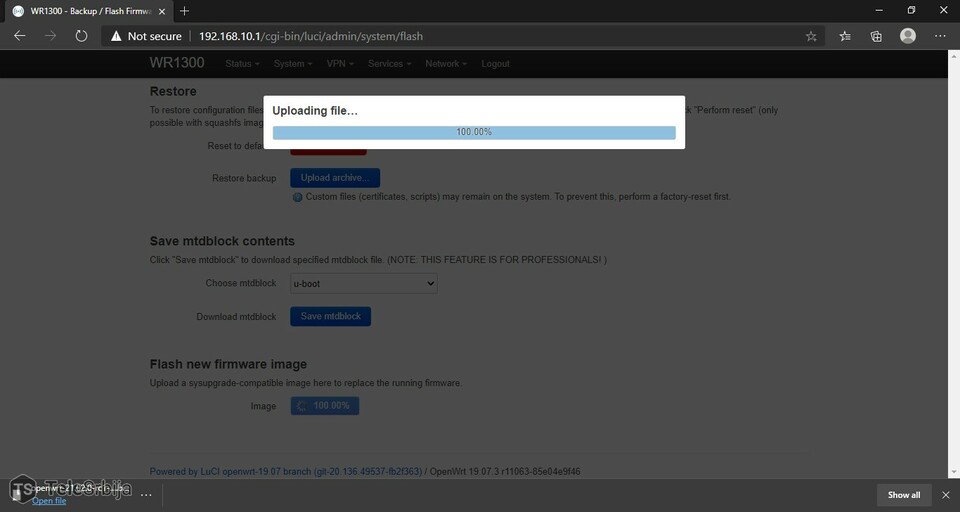
Task: Open a new tab with the plus icon
Action: pos(184,11)
